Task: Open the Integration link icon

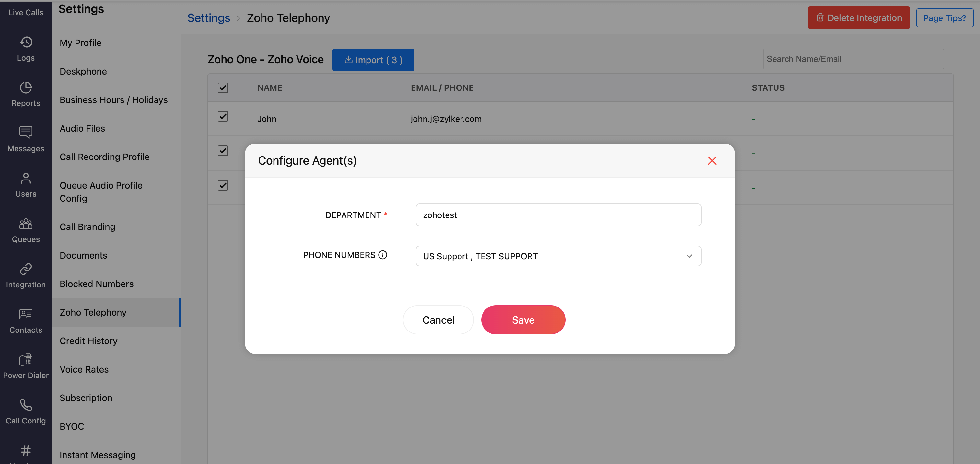Action: pyautogui.click(x=26, y=269)
